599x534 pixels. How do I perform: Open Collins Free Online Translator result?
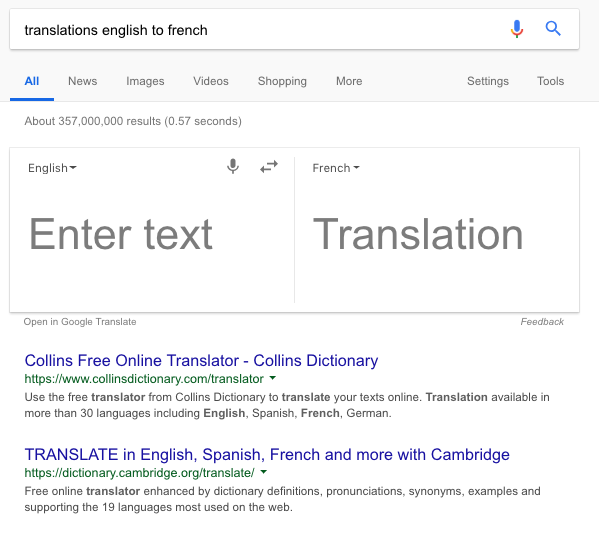pyautogui.click(x=201, y=361)
